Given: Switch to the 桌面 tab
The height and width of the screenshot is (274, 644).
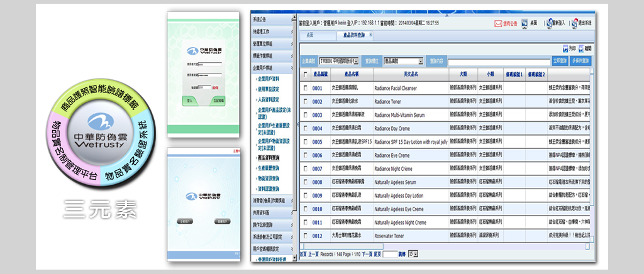Looking at the screenshot, I should pos(317,36).
